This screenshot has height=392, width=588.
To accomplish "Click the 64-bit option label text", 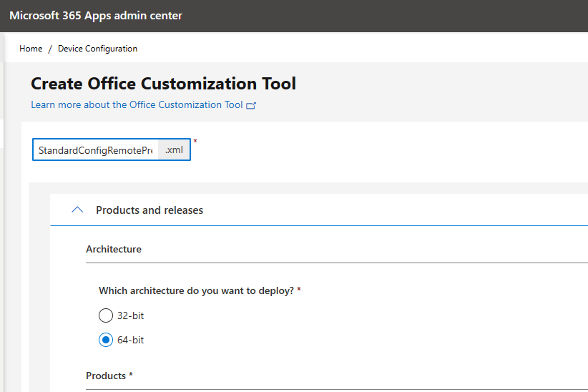I will [130, 340].
